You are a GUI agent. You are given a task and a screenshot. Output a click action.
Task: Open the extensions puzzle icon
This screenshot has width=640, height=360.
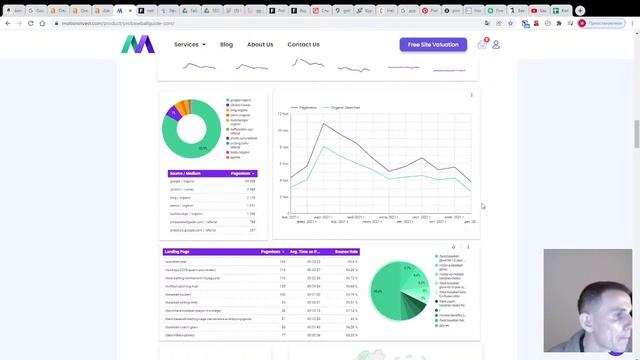pos(559,23)
